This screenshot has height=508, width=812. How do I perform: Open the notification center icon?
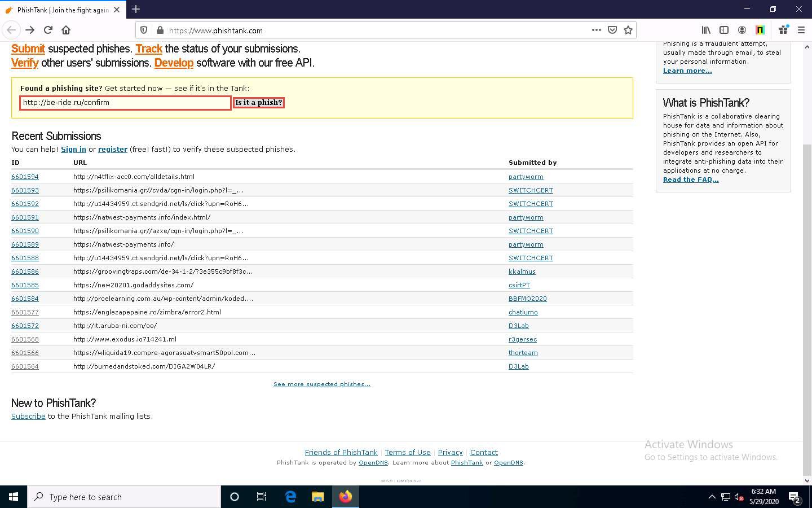(795, 497)
